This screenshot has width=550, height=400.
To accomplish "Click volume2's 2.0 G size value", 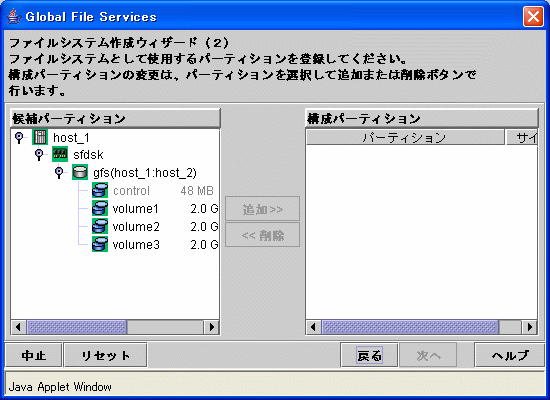I will coord(204,227).
